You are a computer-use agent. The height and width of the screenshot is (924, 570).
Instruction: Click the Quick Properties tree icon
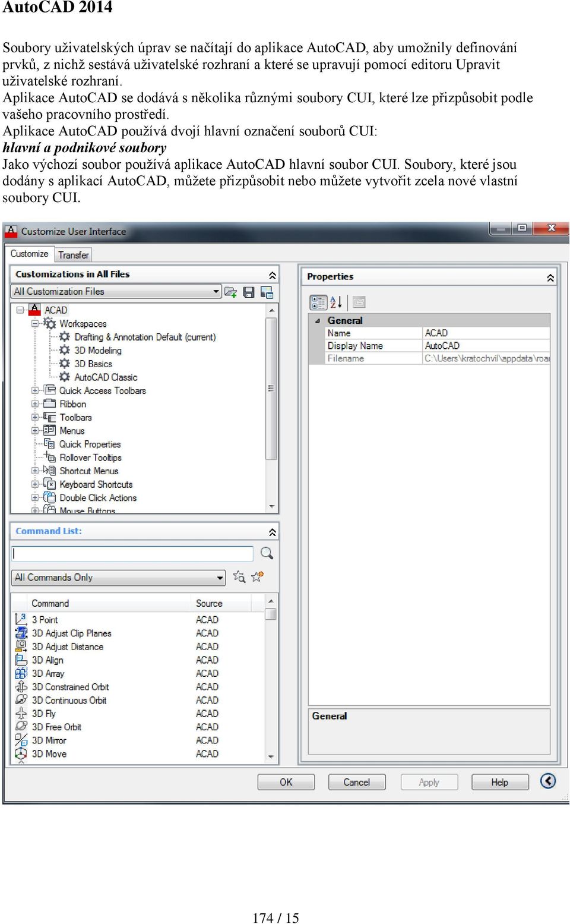click(50, 444)
